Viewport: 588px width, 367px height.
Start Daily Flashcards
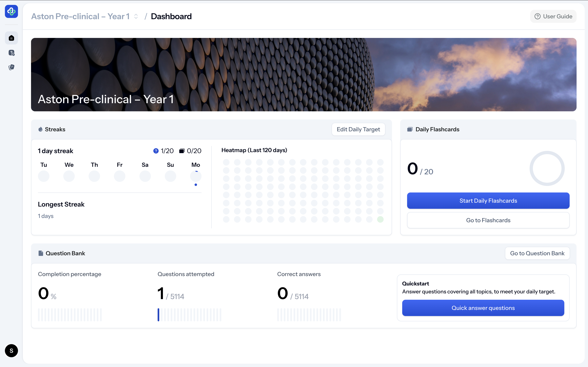coord(488,201)
